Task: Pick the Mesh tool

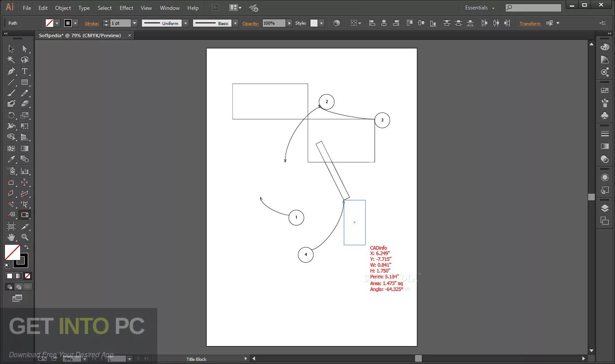Action: [x=11, y=148]
